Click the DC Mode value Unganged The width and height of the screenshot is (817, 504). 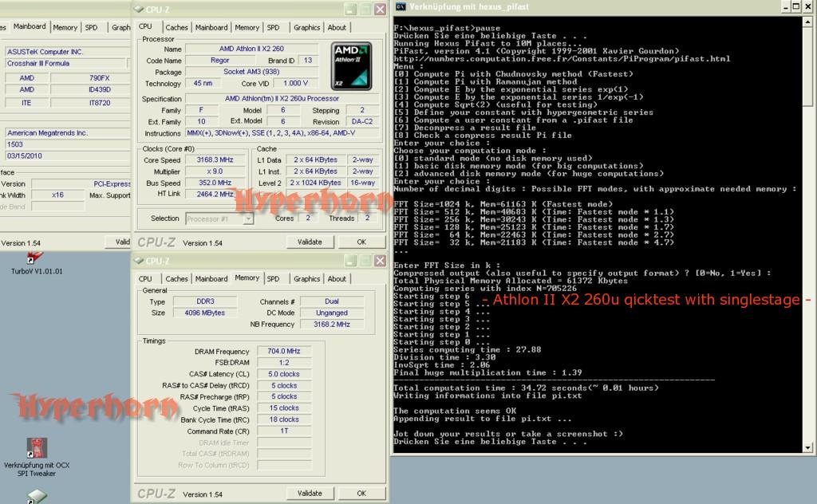coord(332,313)
